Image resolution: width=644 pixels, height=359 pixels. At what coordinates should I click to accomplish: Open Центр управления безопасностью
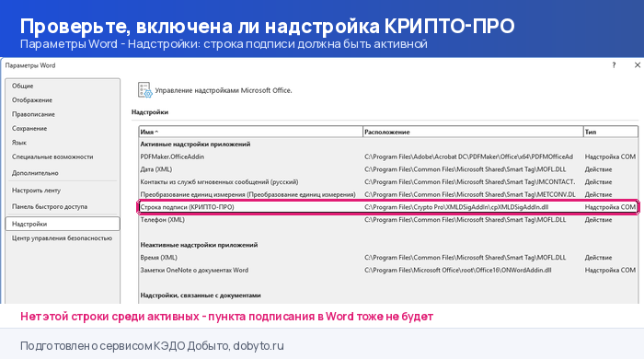tap(63, 238)
